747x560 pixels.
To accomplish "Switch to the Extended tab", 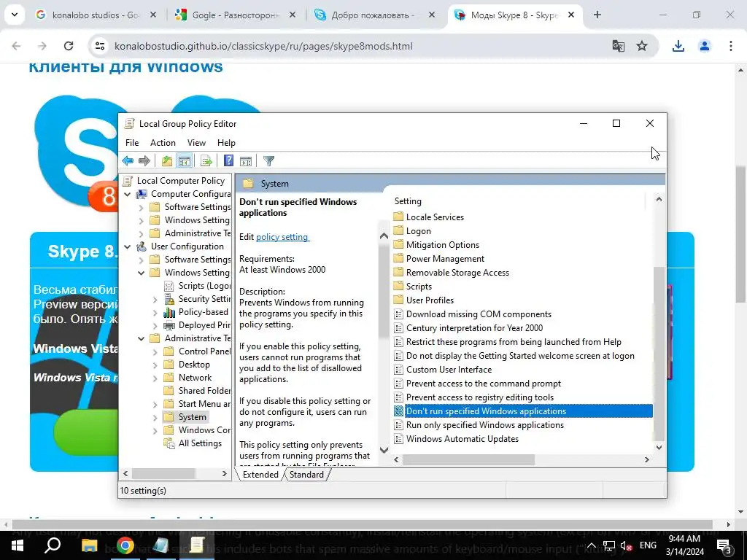I will (x=260, y=475).
